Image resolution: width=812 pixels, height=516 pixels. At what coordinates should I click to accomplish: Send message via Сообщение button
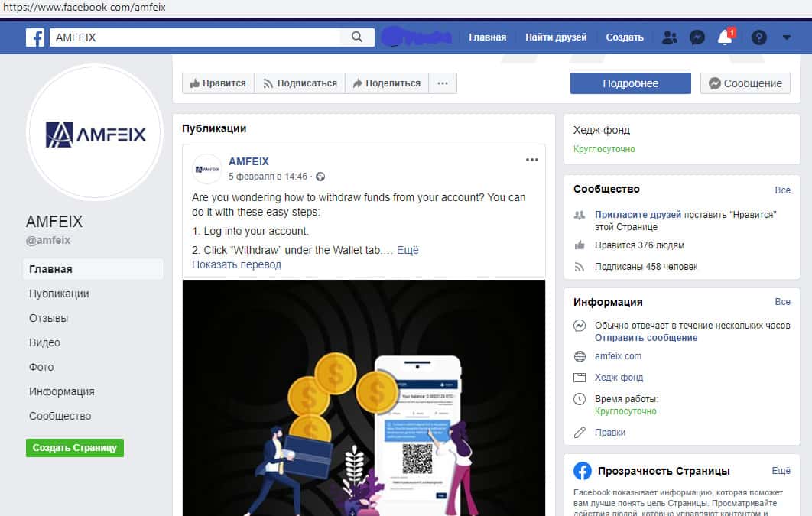pyautogui.click(x=745, y=83)
